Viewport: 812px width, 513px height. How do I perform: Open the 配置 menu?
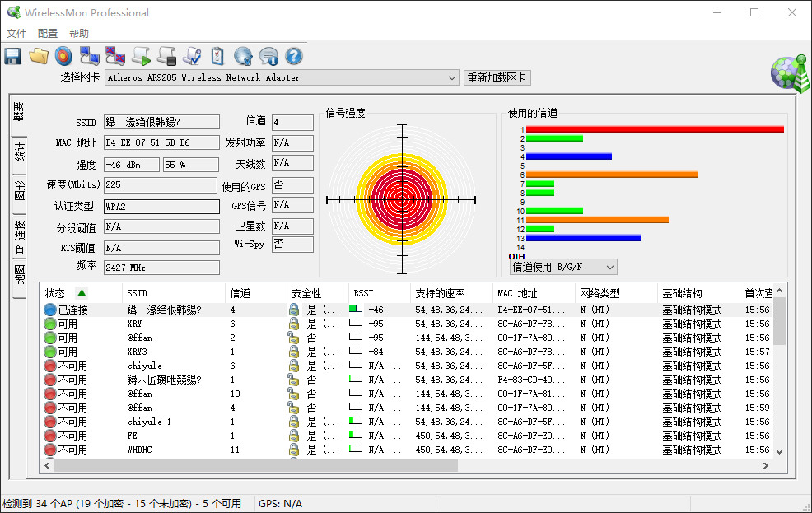(x=48, y=34)
